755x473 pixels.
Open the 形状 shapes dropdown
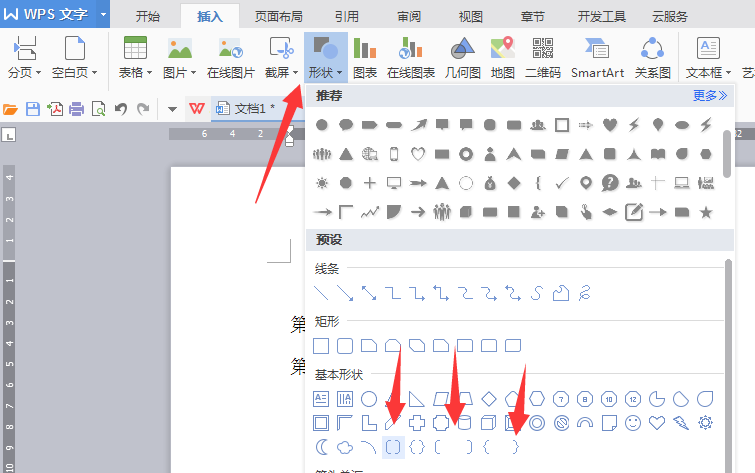coord(325,57)
